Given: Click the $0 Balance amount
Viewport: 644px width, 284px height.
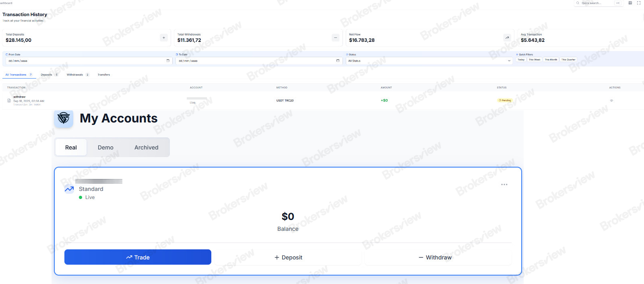Looking at the screenshot, I should [x=288, y=217].
